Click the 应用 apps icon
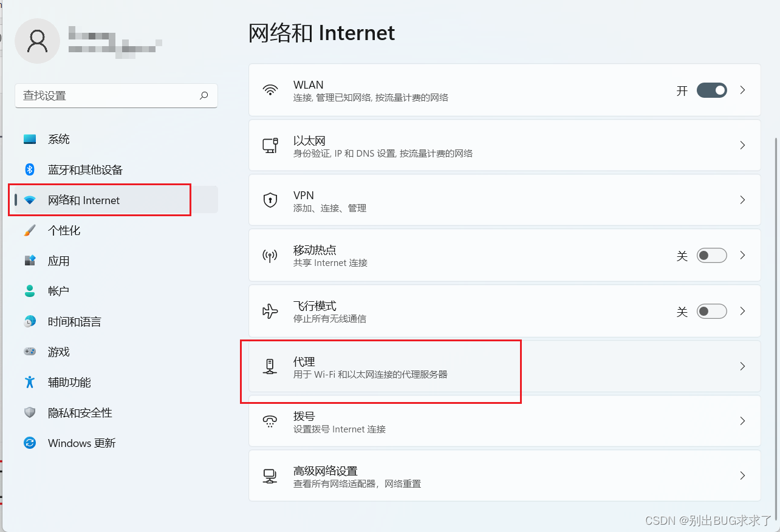Viewport: 780px width, 532px height. [30, 261]
